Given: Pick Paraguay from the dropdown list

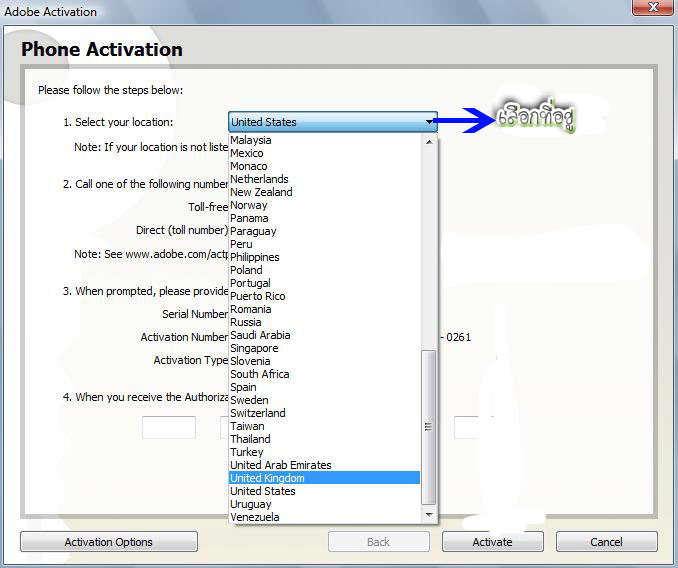Looking at the screenshot, I should pyautogui.click(x=325, y=231).
